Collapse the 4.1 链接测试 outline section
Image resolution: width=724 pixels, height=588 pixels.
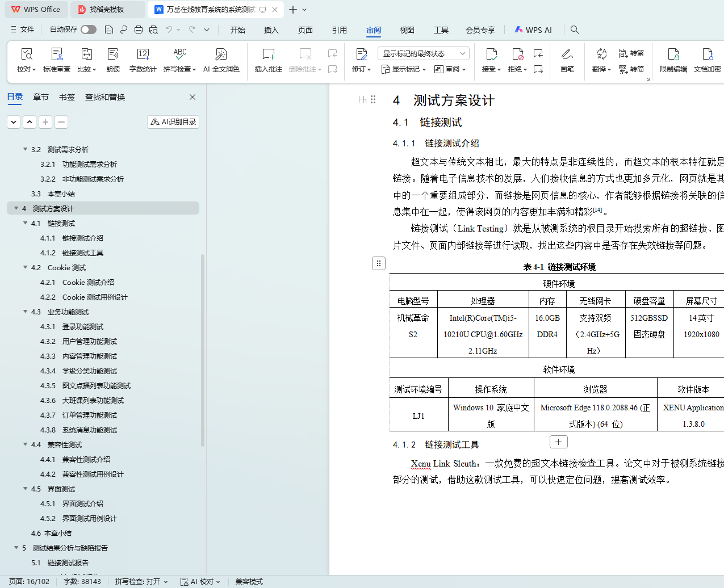coord(26,223)
